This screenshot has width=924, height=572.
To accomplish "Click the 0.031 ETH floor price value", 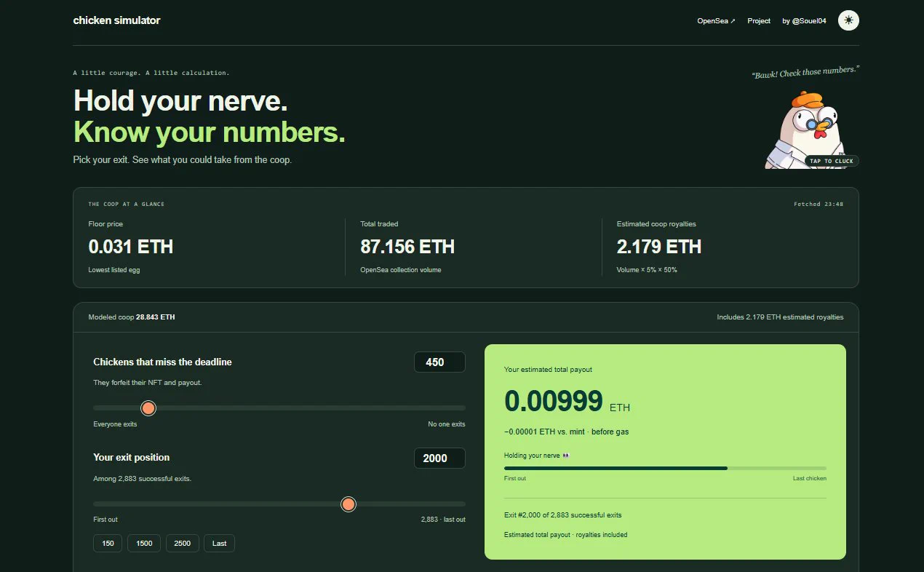I will [131, 247].
